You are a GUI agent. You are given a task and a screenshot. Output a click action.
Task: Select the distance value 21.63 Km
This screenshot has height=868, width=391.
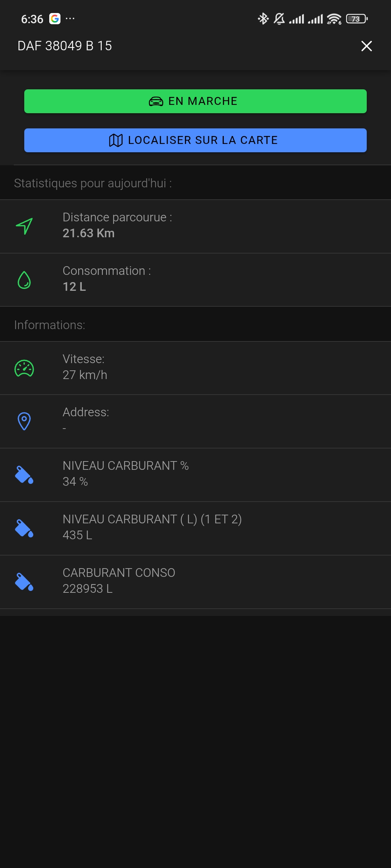(89, 233)
